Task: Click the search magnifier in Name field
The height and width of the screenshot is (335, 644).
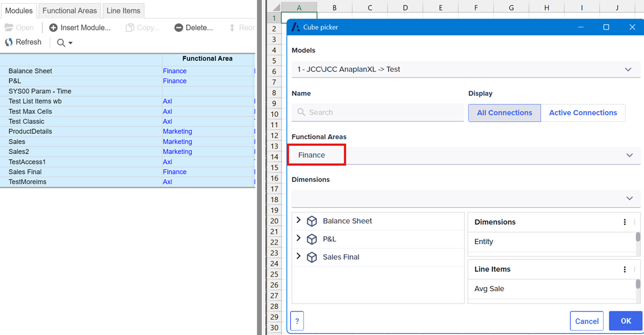Action: (x=301, y=112)
